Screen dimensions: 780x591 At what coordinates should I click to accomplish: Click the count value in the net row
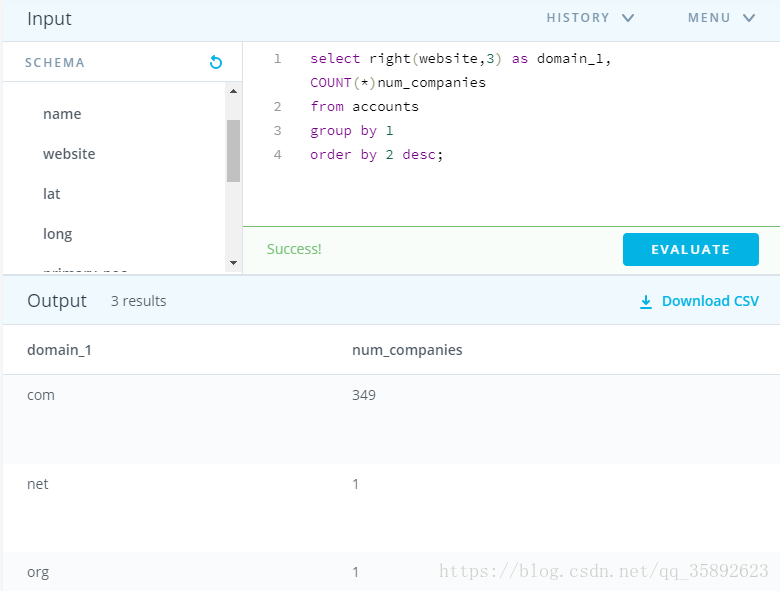[355, 484]
